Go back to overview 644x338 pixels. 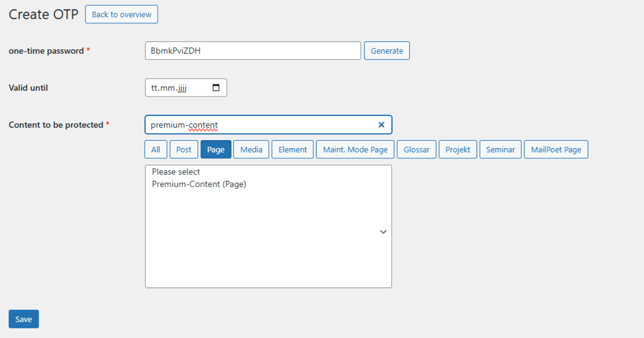coord(121,14)
